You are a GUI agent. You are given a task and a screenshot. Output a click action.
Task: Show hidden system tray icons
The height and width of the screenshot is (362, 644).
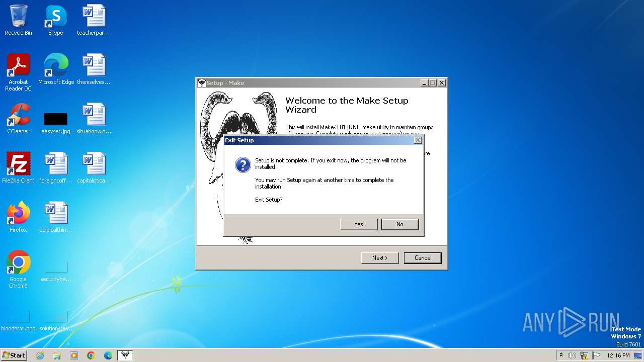561,355
